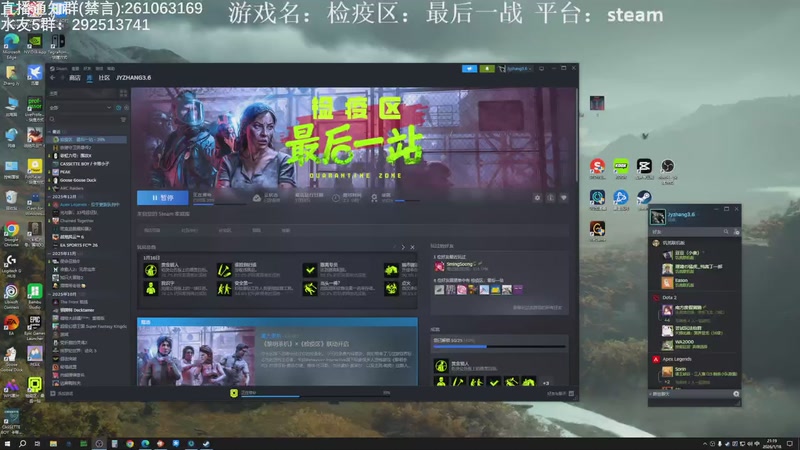Screen dimensions: 800x450
Task: Click the play time clock icon
Action: [x=336, y=198]
